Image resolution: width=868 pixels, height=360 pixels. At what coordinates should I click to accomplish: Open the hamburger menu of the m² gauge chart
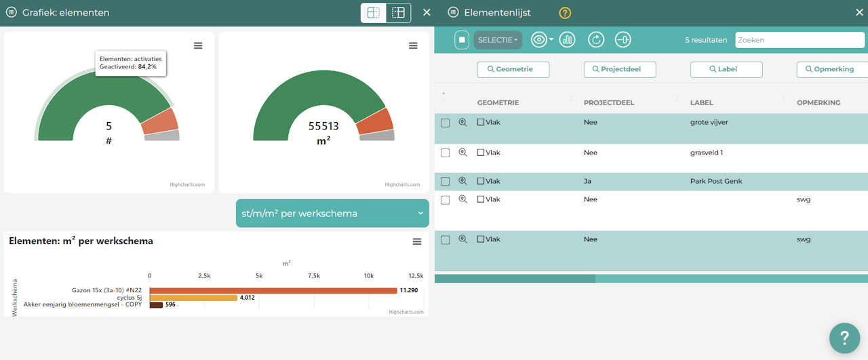(413, 45)
